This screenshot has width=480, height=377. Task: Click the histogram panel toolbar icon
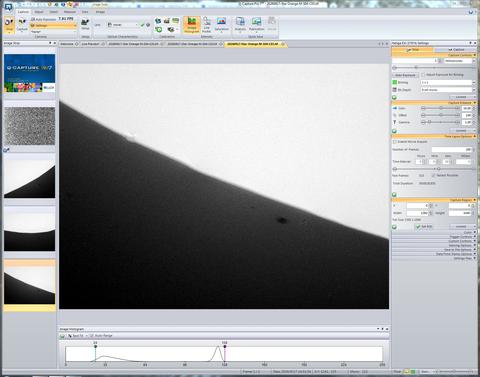point(62,336)
